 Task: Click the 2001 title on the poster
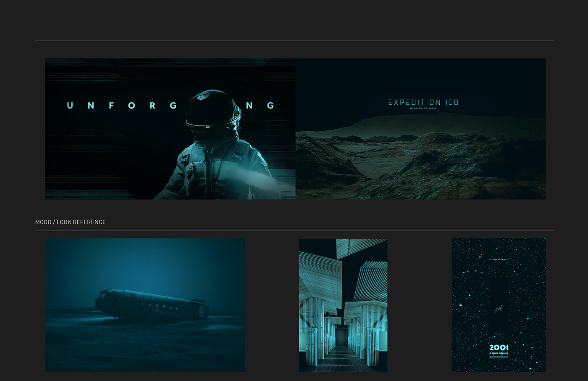499,348
